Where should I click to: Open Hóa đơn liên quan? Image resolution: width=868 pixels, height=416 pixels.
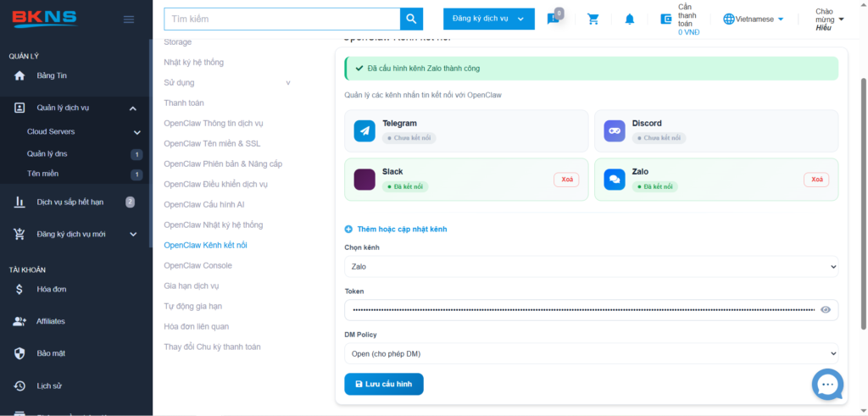point(196,326)
